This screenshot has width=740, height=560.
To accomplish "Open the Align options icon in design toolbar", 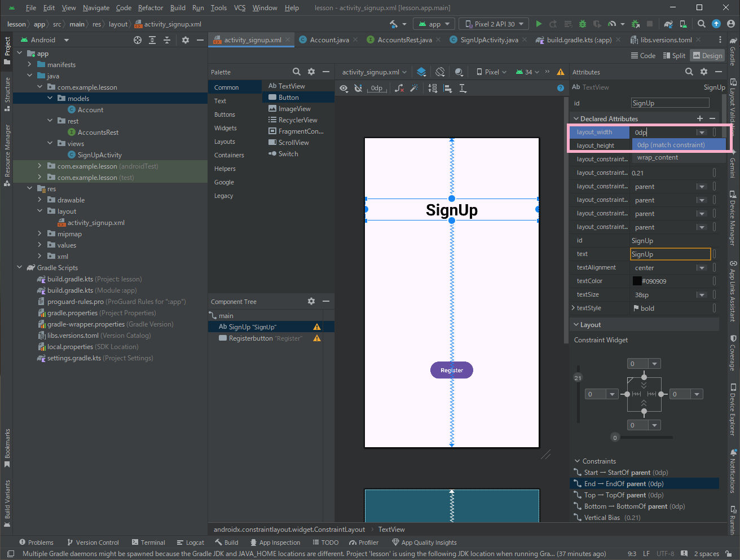I will 448,88.
